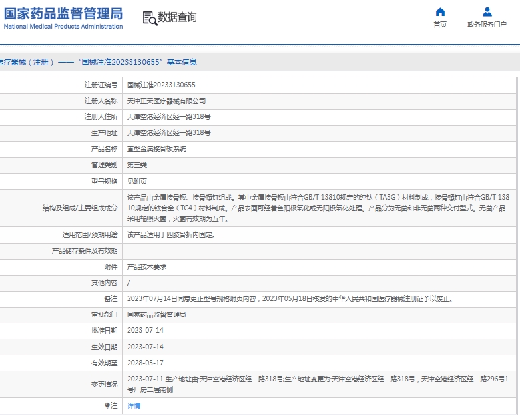Click the 批准日期 value 2023-07-14
520x420 pixels.
tap(145, 331)
